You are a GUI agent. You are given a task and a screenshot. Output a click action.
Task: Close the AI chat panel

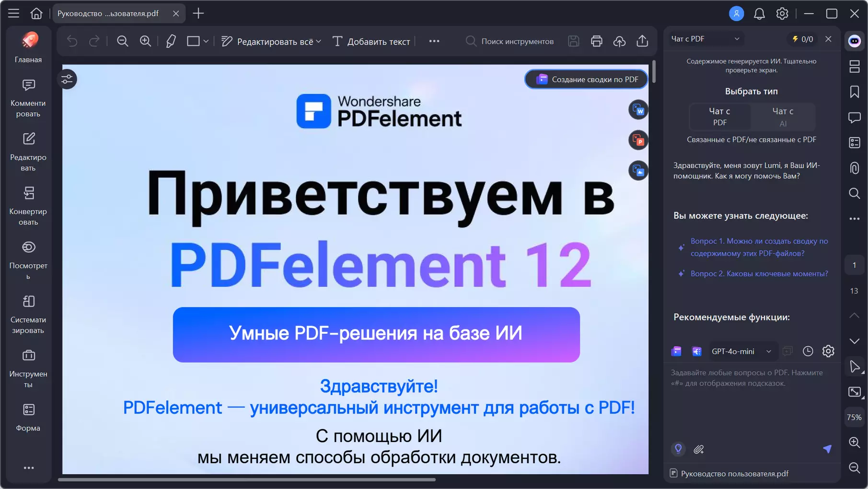pos(828,39)
